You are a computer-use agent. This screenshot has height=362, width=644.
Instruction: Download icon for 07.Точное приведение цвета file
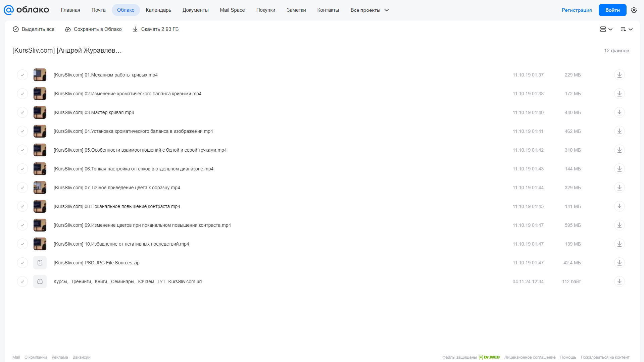pyautogui.click(x=619, y=188)
